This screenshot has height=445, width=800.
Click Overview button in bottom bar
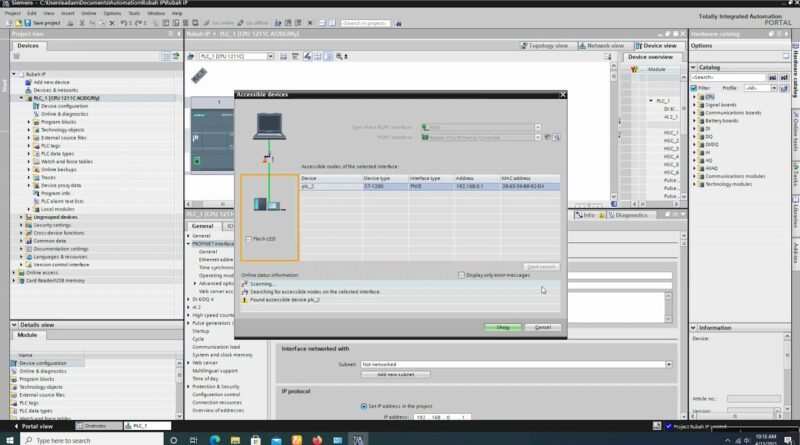tap(99, 426)
